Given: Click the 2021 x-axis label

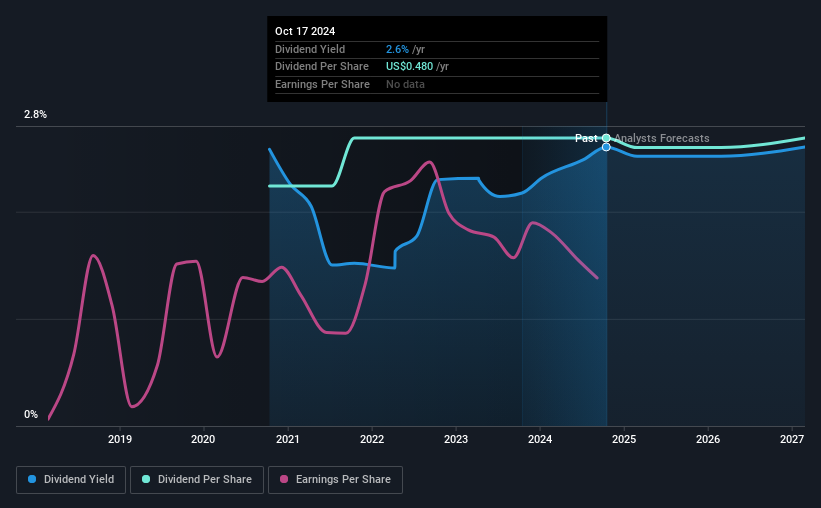Looking at the screenshot, I should (287, 439).
